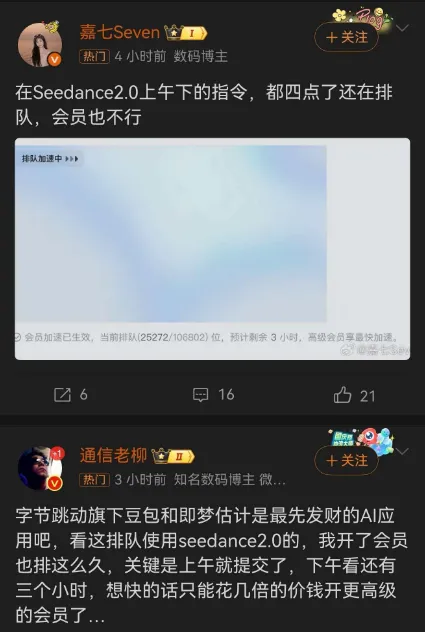425x632 pixels.
Task: Tap the verified badge on 嘉七Seven's avatar
Action: pos(55,60)
